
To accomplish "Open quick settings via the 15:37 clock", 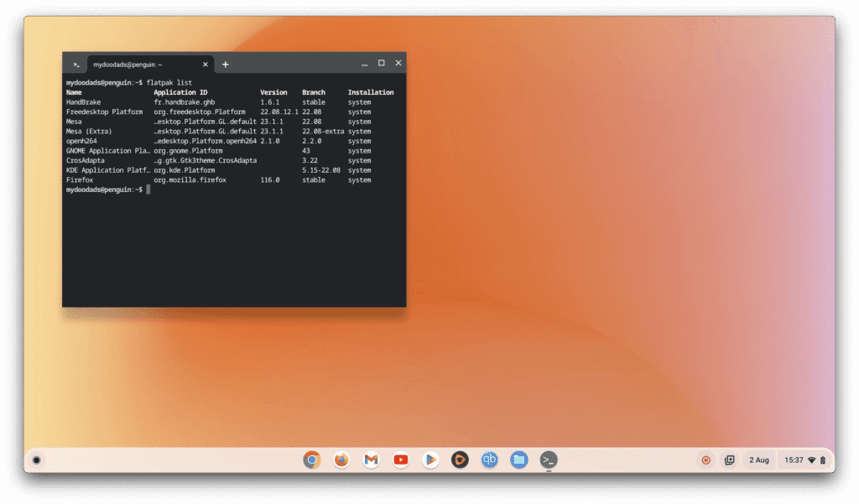I will (794, 460).
